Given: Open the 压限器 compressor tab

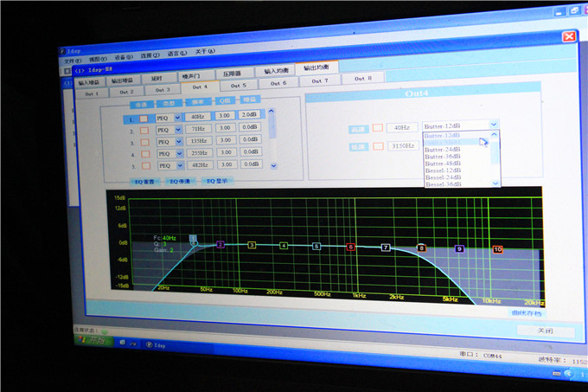Looking at the screenshot, I should click(232, 74).
